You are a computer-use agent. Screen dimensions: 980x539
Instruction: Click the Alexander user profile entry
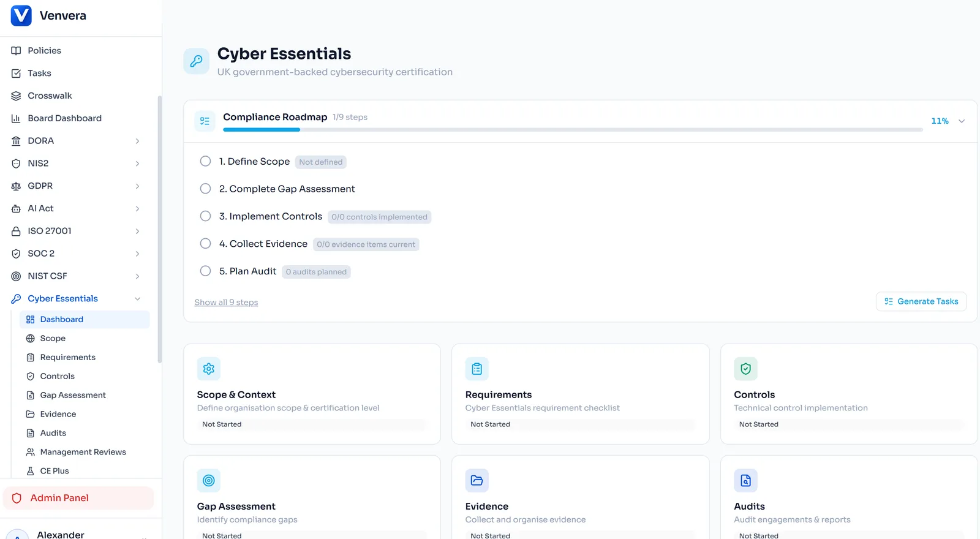pyautogui.click(x=78, y=534)
